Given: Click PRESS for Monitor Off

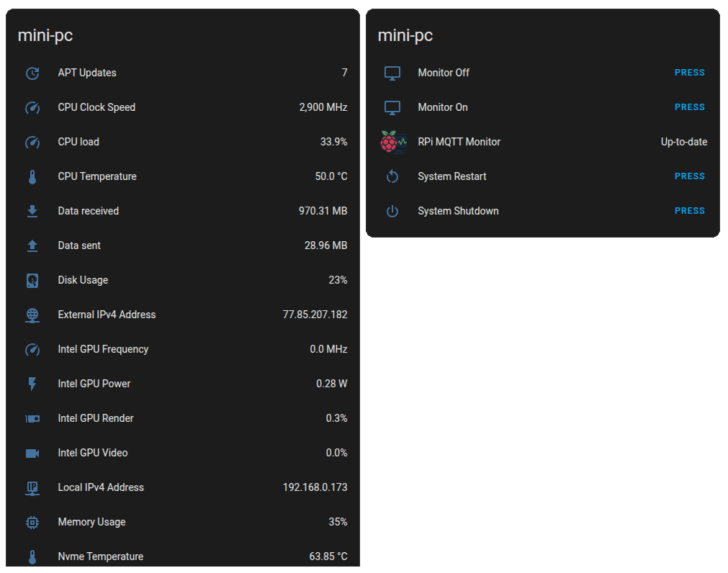Looking at the screenshot, I should (689, 73).
